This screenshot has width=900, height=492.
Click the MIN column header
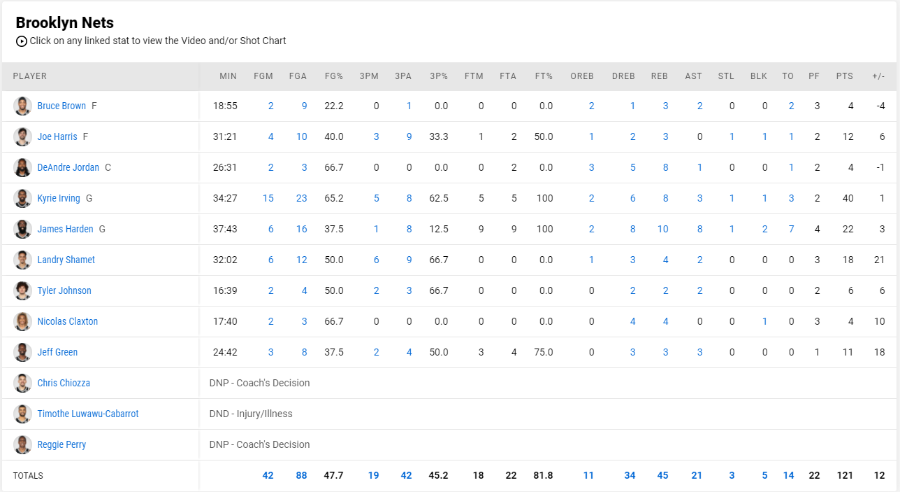coord(228,76)
